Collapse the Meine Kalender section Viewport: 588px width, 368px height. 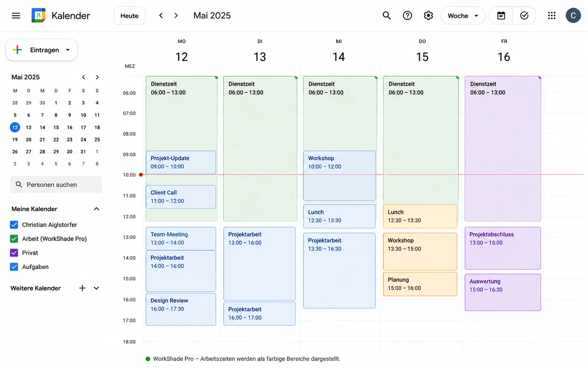[96, 209]
